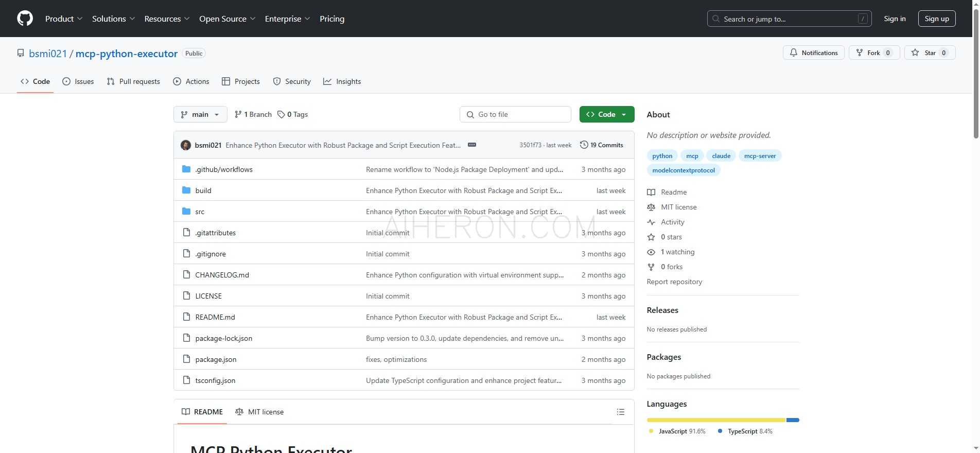View the 0 Tags link
The width and height of the screenshot is (980, 453).
(x=292, y=114)
